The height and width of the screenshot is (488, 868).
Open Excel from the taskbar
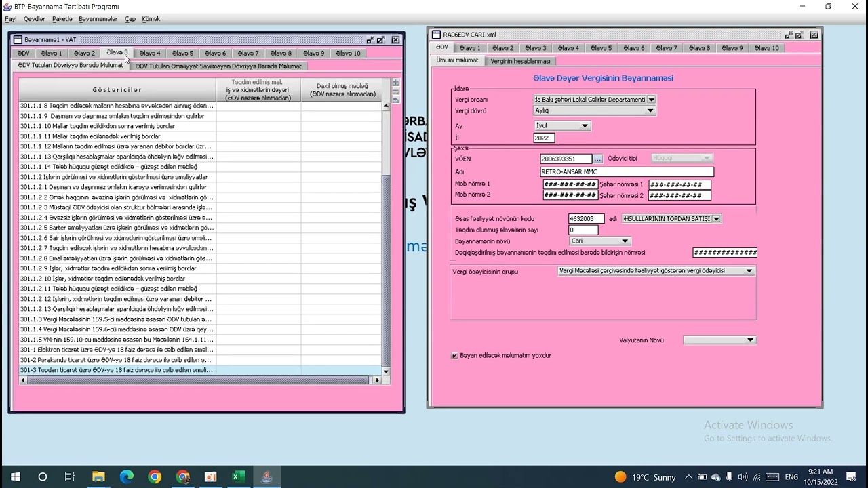(239, 477)
